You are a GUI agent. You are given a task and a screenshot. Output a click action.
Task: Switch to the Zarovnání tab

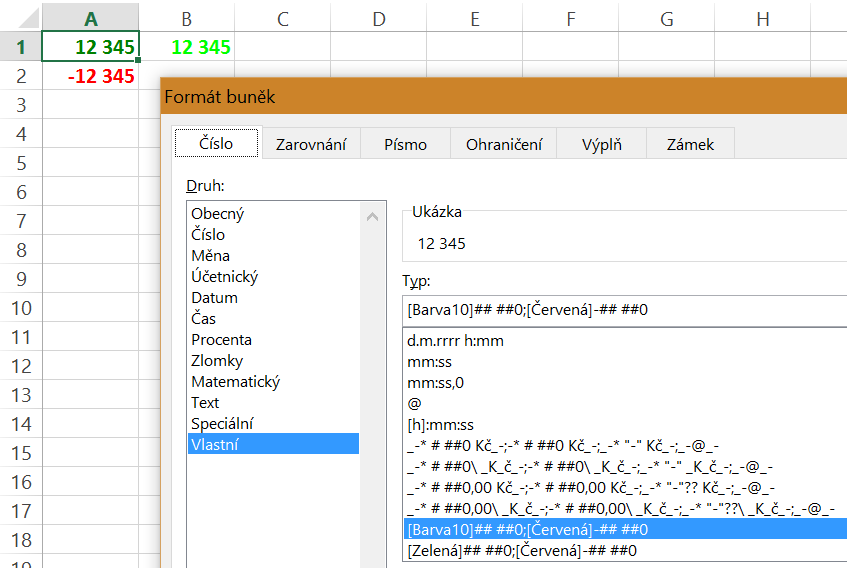click(x=310, y=144)
